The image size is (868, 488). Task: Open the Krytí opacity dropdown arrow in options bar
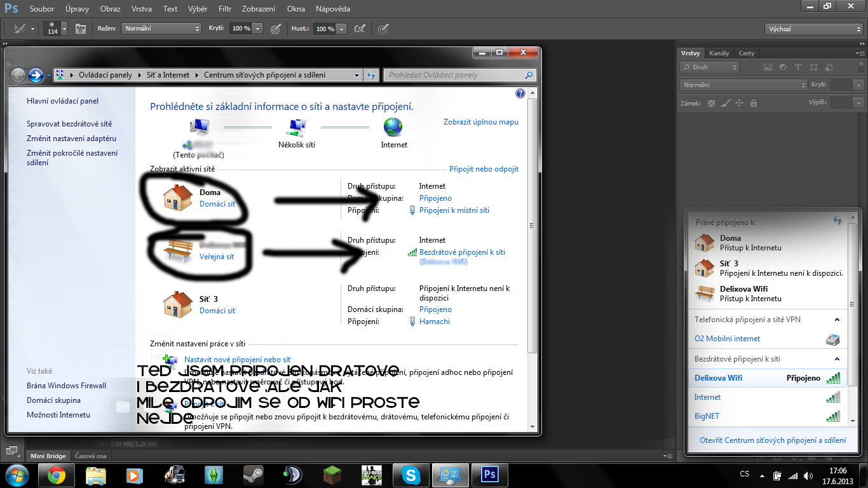[x=257, y=29]
